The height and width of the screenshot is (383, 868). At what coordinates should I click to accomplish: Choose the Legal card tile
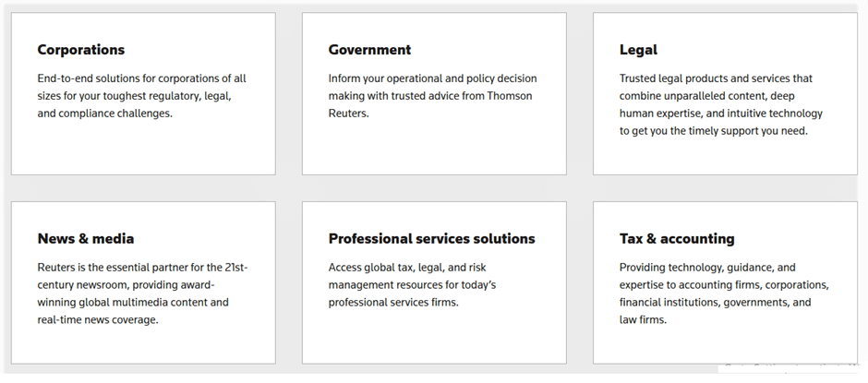click(725, 93)
